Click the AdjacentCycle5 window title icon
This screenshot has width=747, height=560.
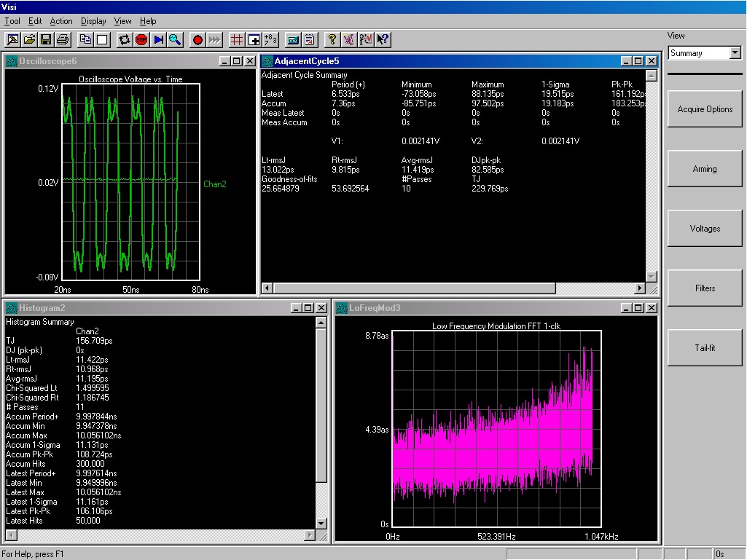pos(267,61)
